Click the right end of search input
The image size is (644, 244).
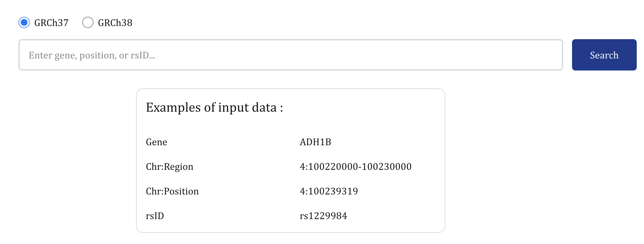[x=546, y=55]
